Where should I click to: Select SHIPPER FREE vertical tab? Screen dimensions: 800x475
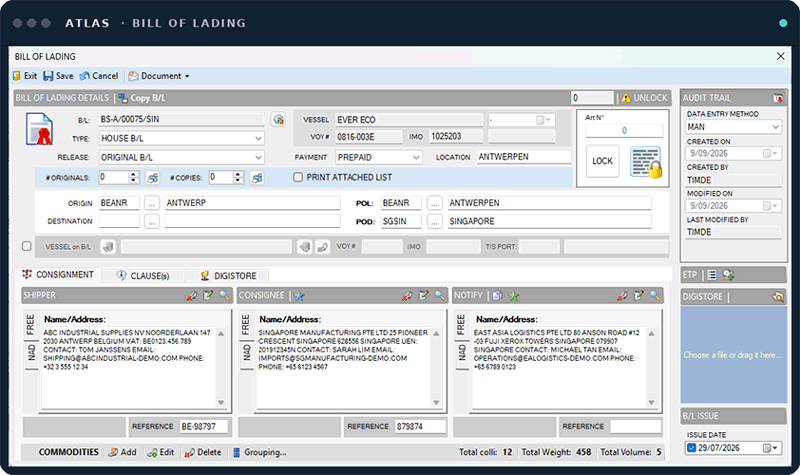[31, 324]
